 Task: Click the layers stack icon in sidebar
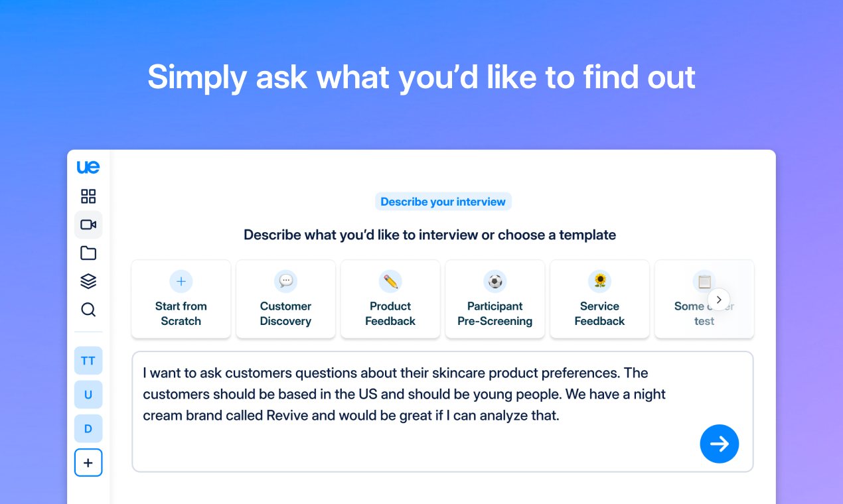(x=88, y=281)
